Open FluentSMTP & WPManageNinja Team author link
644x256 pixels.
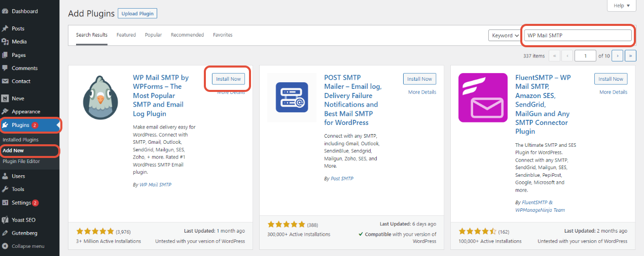point(541,206)
